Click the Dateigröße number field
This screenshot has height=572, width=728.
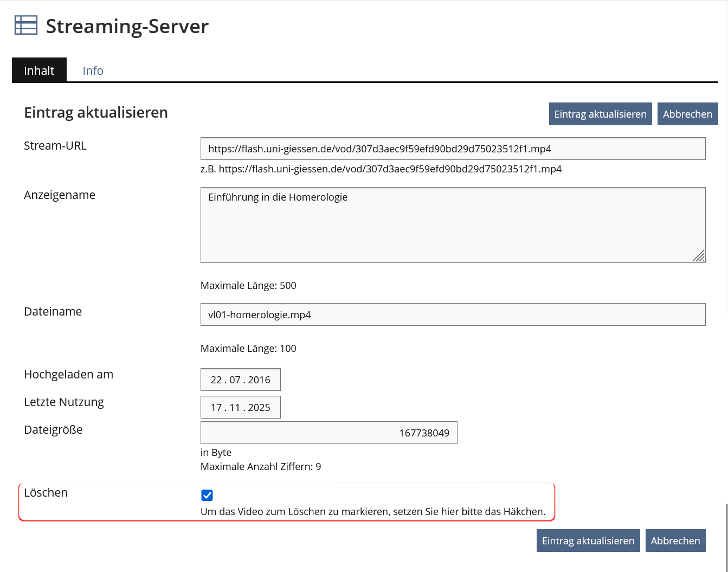point(328,433)
